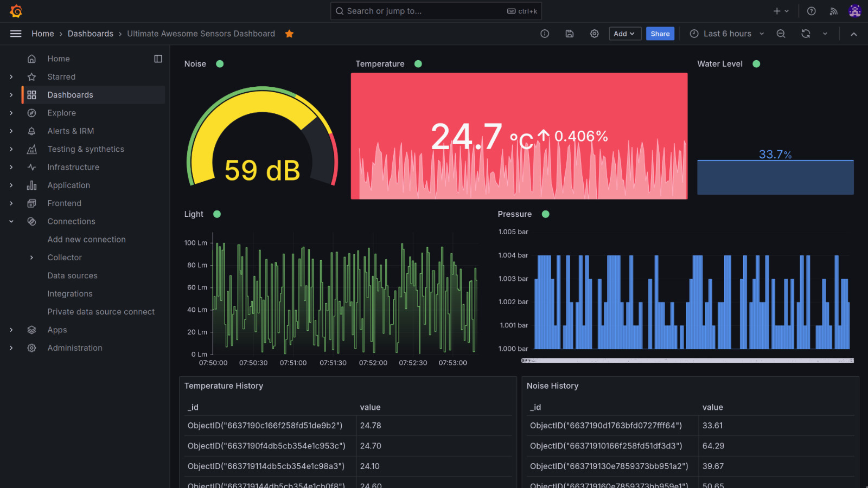Click the zoom out time range icon

[781, 34]
